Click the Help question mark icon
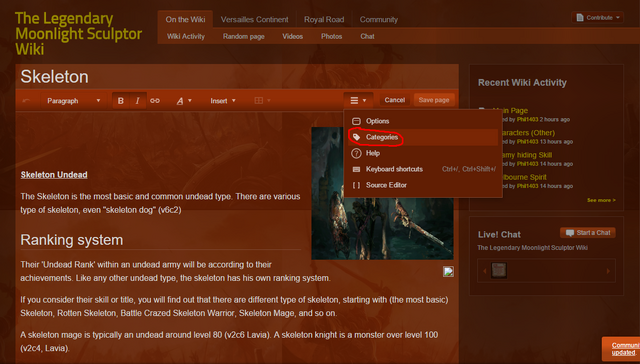 click(356, 153)
